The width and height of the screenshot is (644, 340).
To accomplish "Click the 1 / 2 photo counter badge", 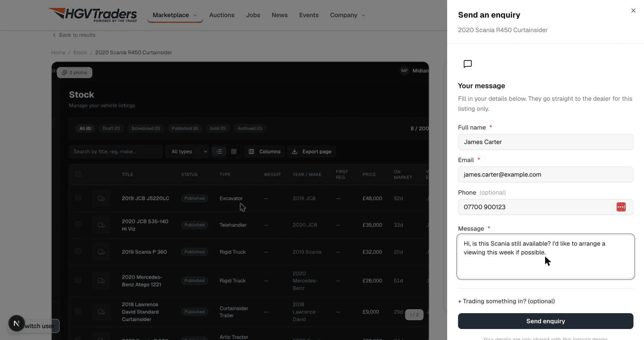I will [x=414, y=315].
